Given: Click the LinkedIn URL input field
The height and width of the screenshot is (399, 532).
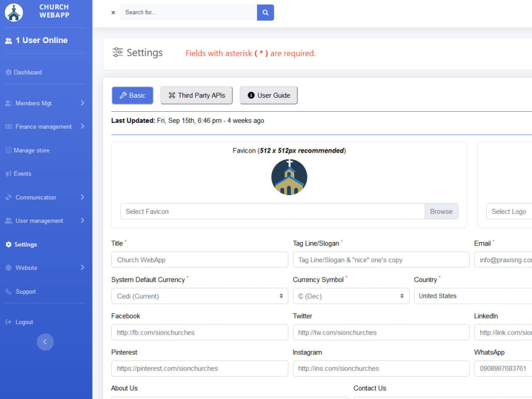Looking at the screenshot, I should click(x=503, y=332).
